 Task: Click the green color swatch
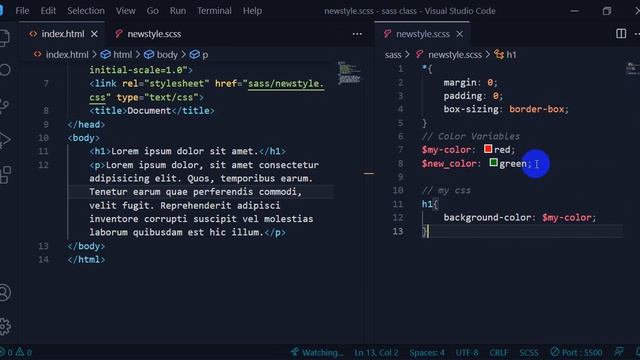(493, 163)
